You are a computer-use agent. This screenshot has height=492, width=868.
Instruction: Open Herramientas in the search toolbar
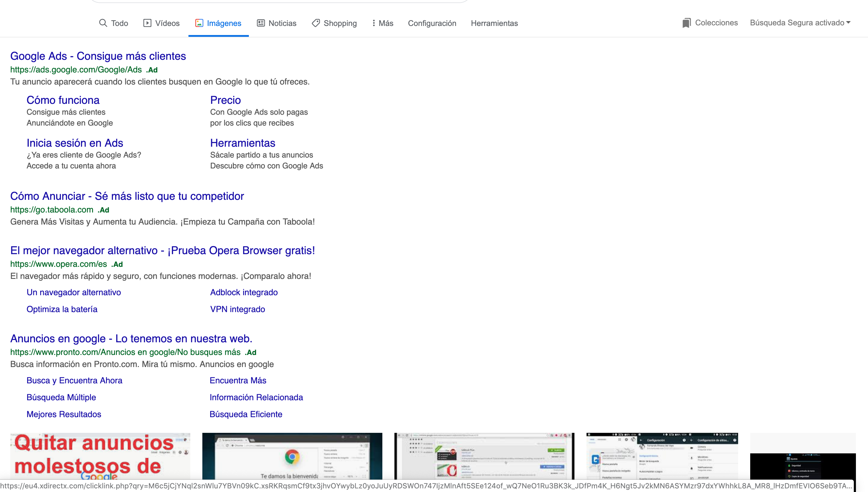point(494,23)
